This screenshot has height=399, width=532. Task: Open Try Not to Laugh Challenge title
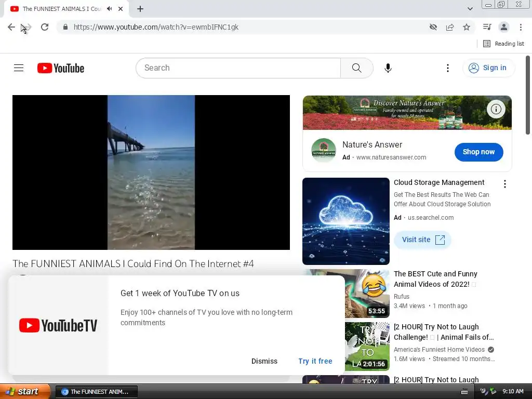coord(444,332)
